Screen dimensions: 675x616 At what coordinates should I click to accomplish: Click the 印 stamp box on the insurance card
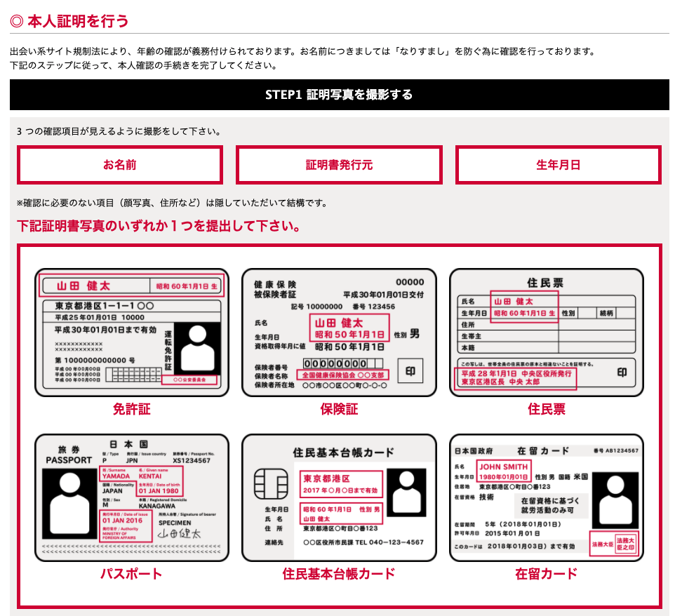pyautogui.click(x=410, y=371)
